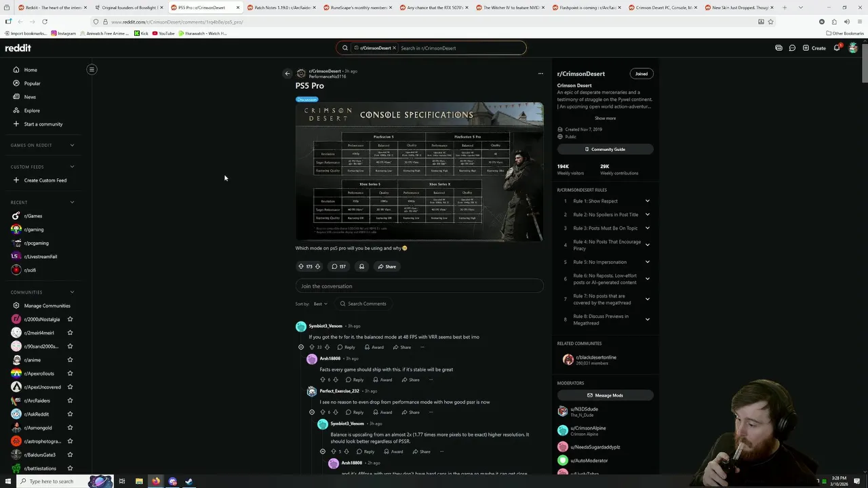Open the notifications bell
This screenshot has height=488, width=868.
[x=837, y=48]
